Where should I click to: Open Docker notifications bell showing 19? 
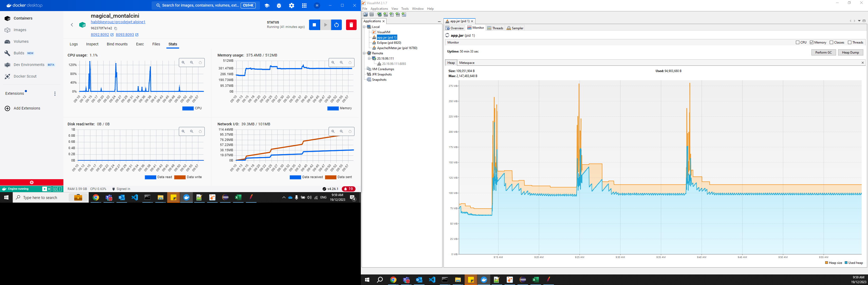[348, 189]
